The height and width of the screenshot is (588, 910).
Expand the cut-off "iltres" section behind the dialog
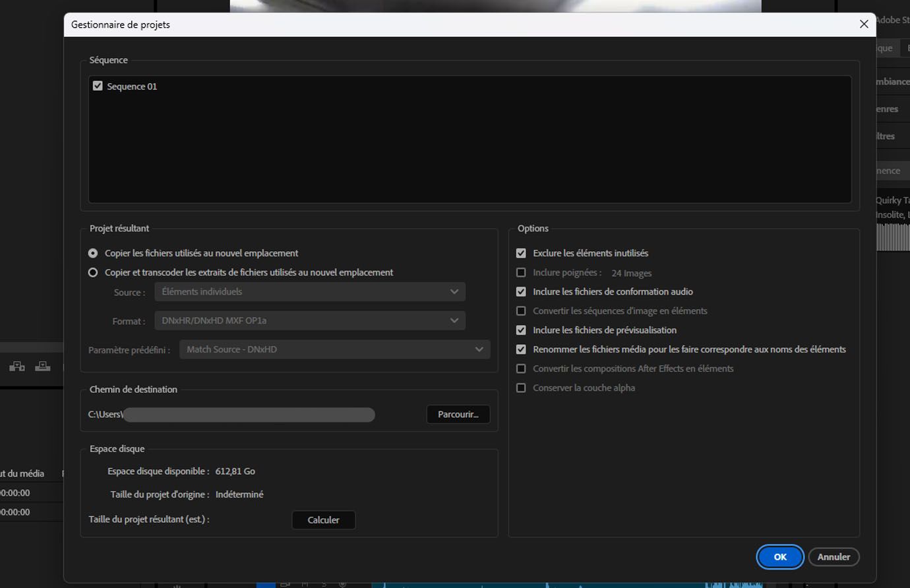click(893, 136)
